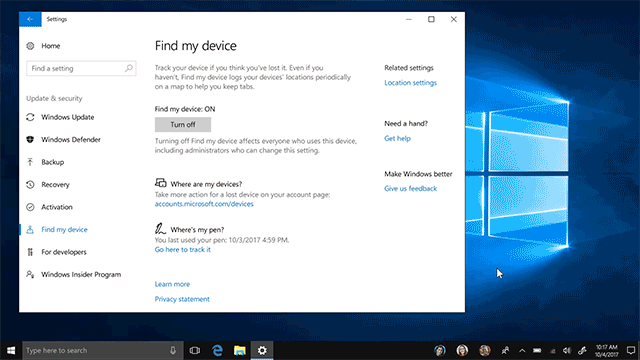The image size is (640, 360).
Task: Click Go here to track it
Action: click(x=182, y=249)
